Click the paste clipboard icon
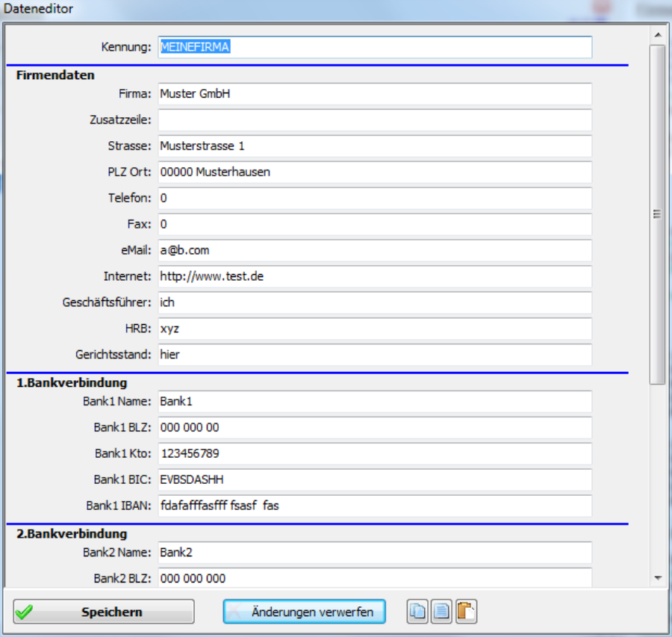Screen dimensions: 672x637 [x=466, y=612]
